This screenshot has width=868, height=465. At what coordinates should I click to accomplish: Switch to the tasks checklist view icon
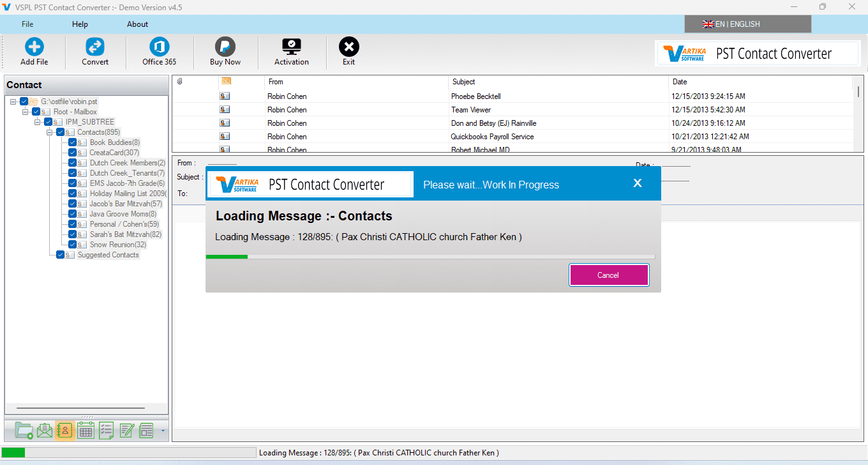(106, 431)
